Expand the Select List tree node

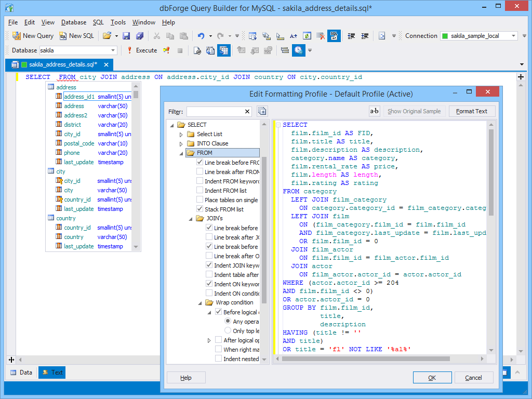(181, 135)
